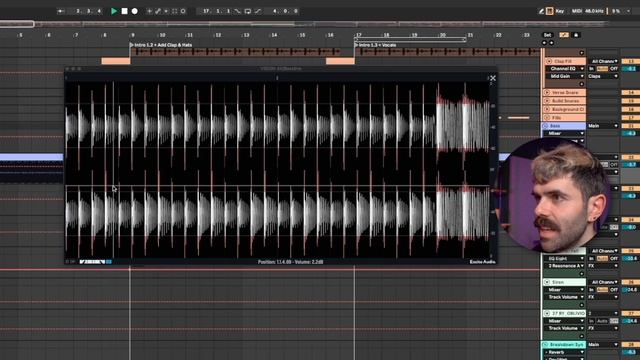
Task: Close the VISION oscilloscope plugin window
Action: (493, 78)
